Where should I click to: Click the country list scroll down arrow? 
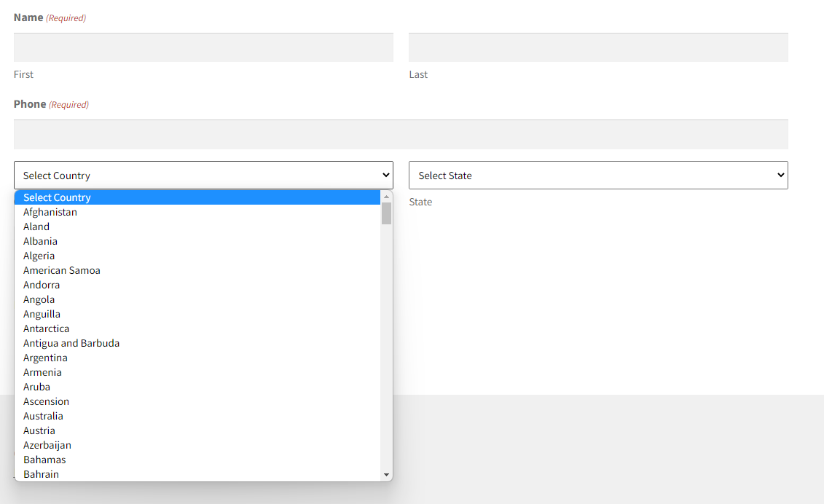386,475
